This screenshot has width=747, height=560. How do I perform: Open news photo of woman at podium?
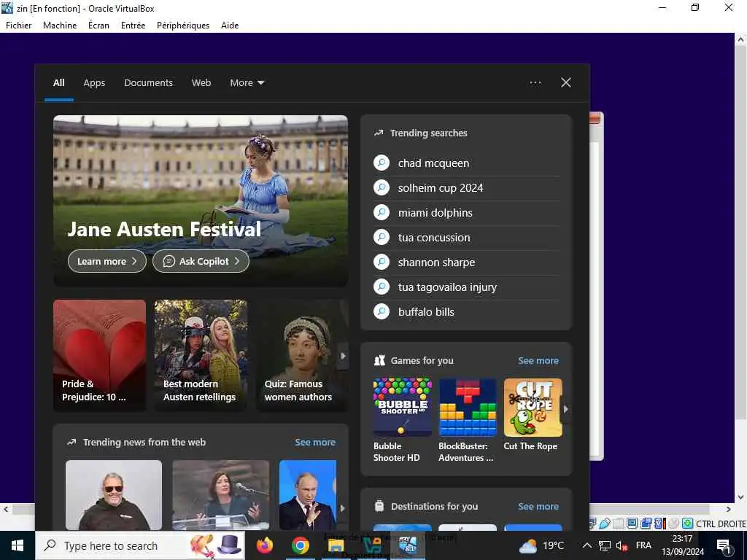click(x=220, y=495)
